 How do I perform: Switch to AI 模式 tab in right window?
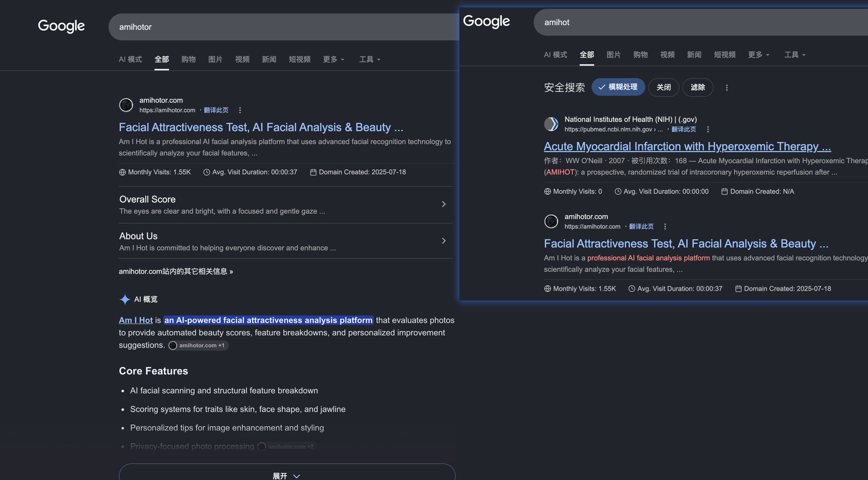556,55
